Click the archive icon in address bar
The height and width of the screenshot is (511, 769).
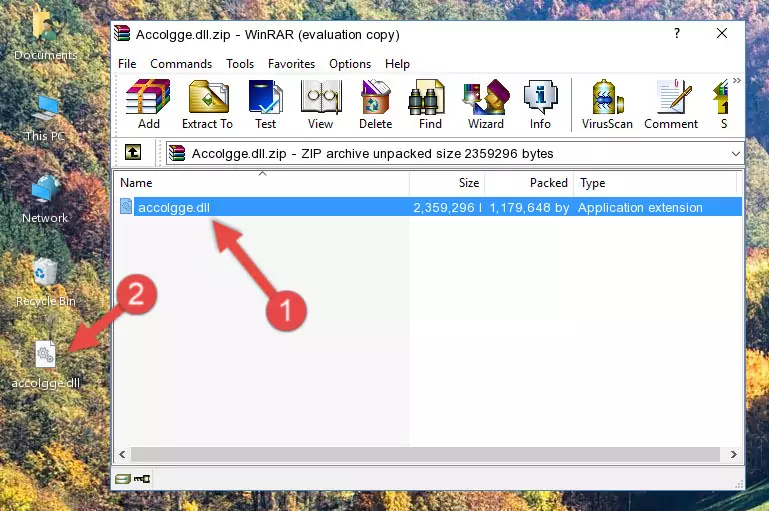(177, 153)
